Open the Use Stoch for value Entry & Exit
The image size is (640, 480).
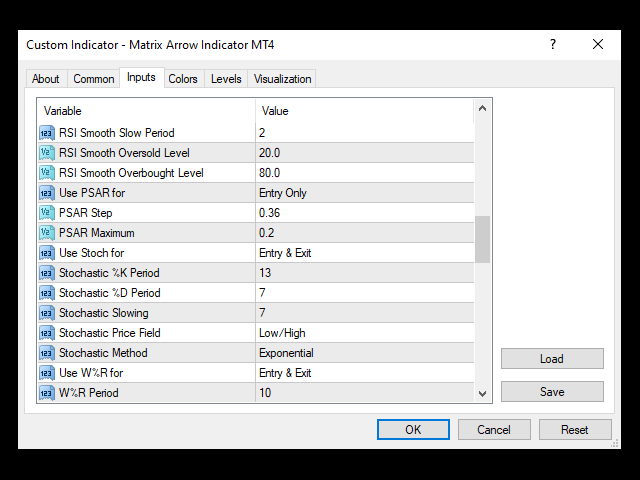click(365, 253)
